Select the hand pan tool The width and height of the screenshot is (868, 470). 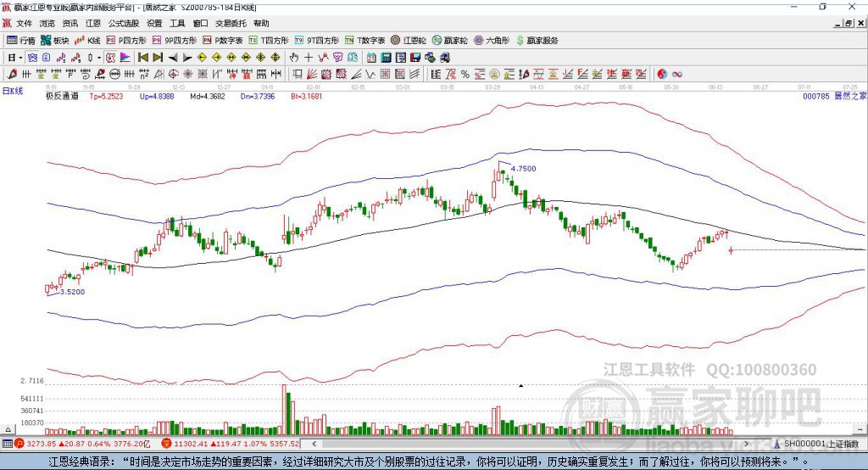click(293, 58)
